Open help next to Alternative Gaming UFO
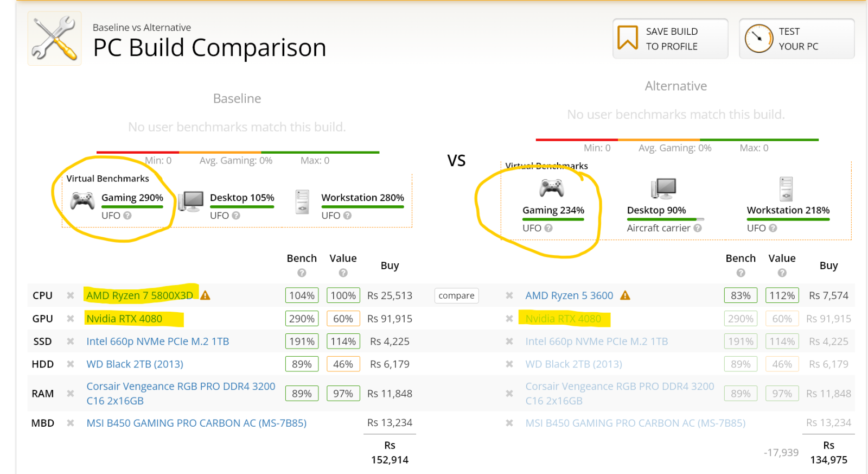Viewport: 868px width, 474px height. pos(548,228)
